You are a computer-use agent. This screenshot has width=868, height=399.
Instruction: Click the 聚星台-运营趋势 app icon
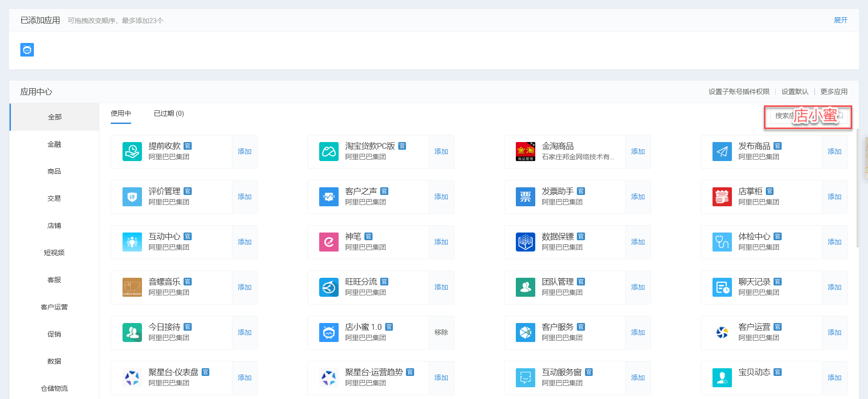point(329,378)
